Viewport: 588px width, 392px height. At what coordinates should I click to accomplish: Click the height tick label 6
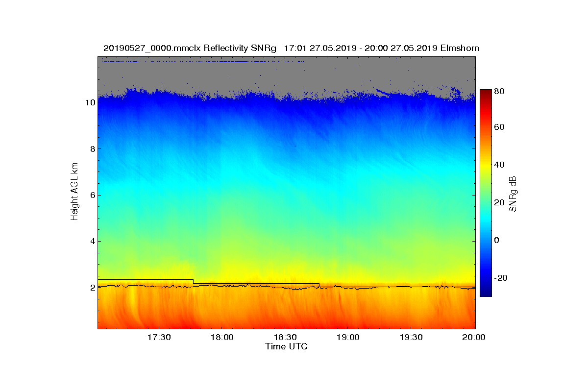[x=92, y=195]
